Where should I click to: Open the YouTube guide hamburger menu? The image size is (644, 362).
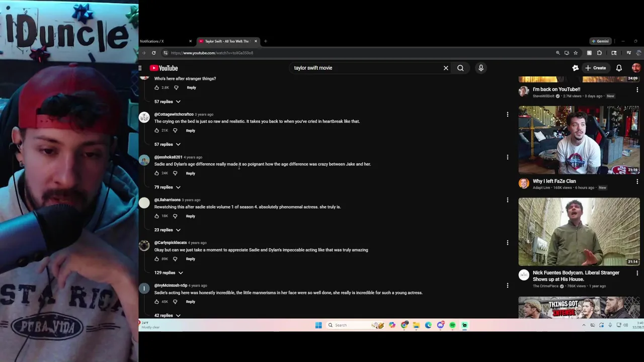coord(140,68)
